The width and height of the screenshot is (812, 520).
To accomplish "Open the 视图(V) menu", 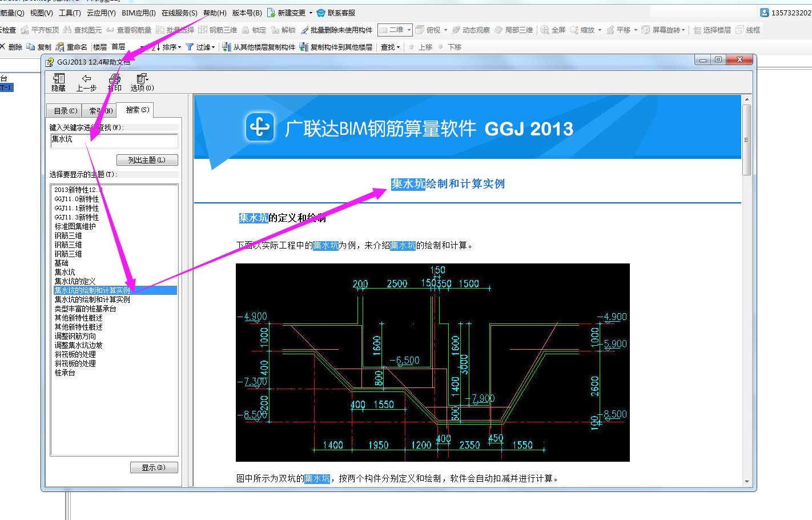I will point(41,13).
